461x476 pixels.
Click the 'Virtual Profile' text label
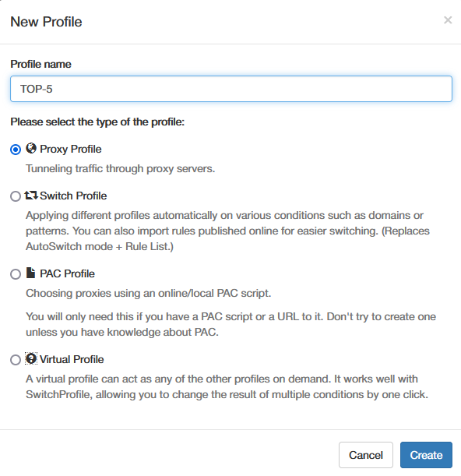pyautogui.click(x=72, y=359)
